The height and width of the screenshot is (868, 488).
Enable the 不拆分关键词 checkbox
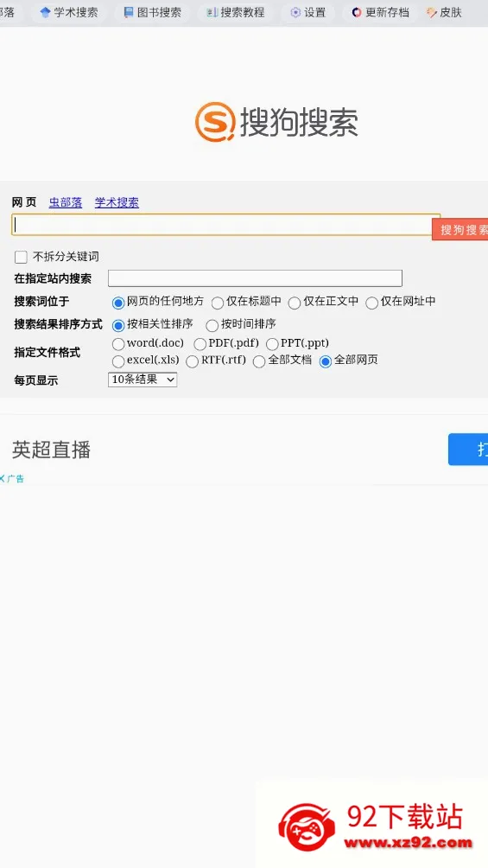(21, 257)
